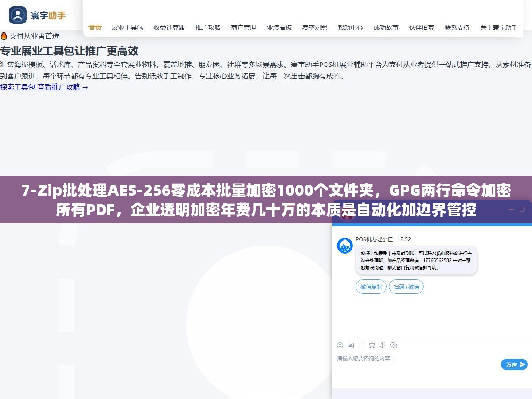Viewport: 532px width, 399px height.
Task: Open the emoji picker in chat
Action: 340,345
